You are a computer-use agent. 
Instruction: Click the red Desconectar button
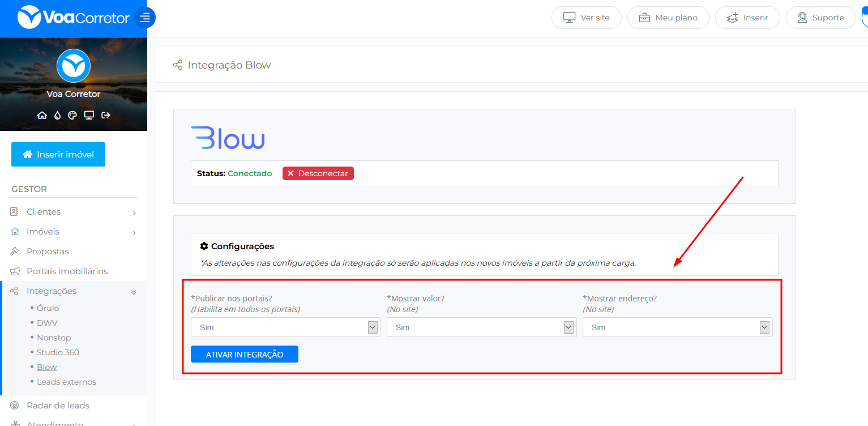pyautogui.click(x=318, y=173)
